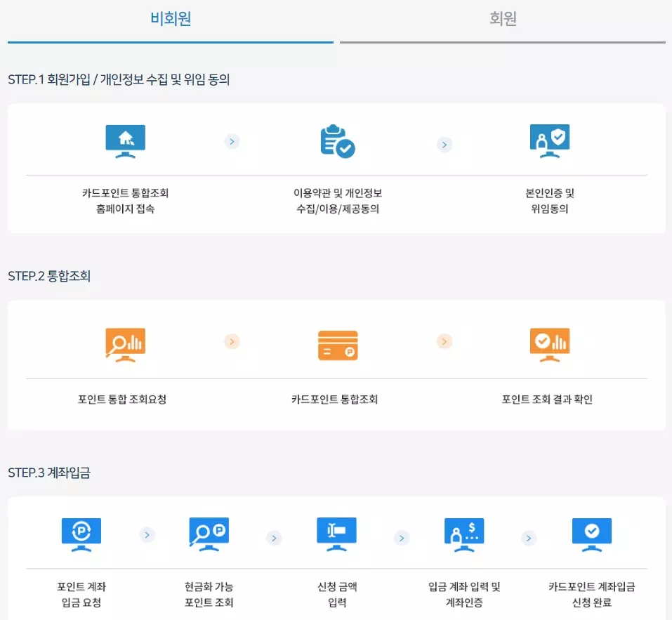
Task: Click the identity verification shield icon
Action: [550, 141]
